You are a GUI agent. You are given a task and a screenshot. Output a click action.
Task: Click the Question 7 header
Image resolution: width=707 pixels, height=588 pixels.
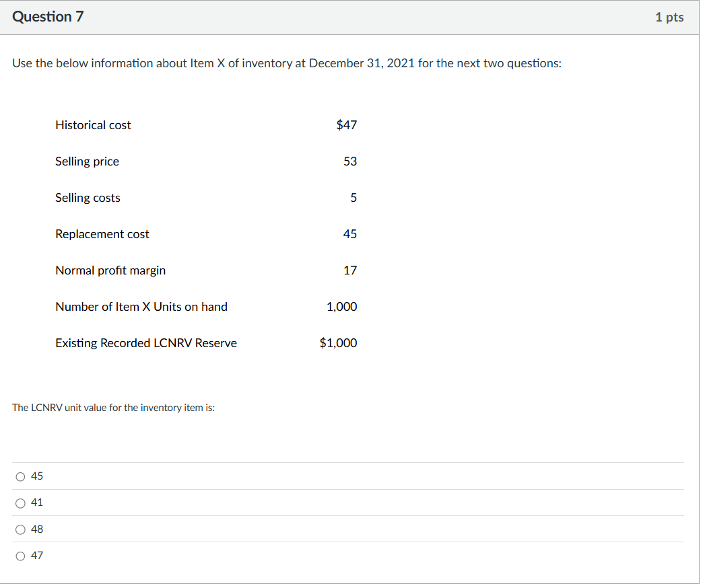[48, 17]
